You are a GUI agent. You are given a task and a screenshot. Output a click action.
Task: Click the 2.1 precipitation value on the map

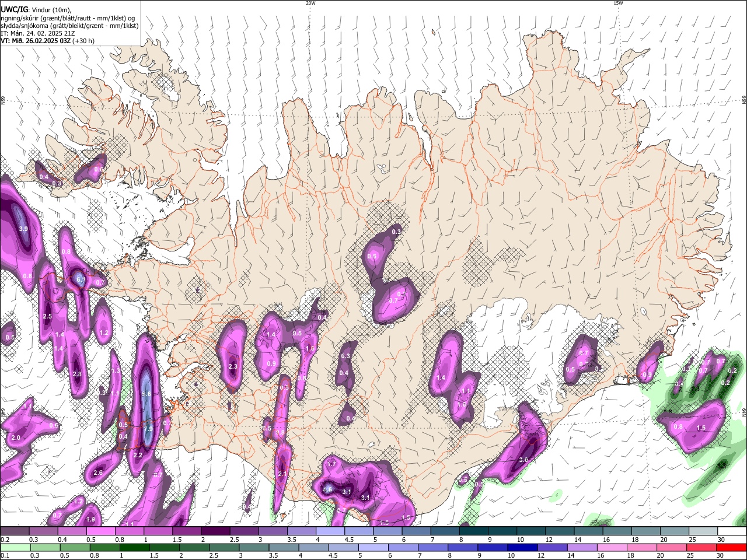(282, 474)
